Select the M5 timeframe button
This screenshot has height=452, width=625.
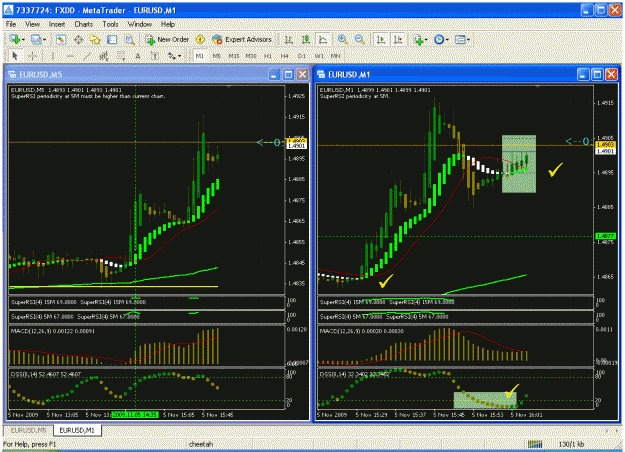(x=216, y=56)
